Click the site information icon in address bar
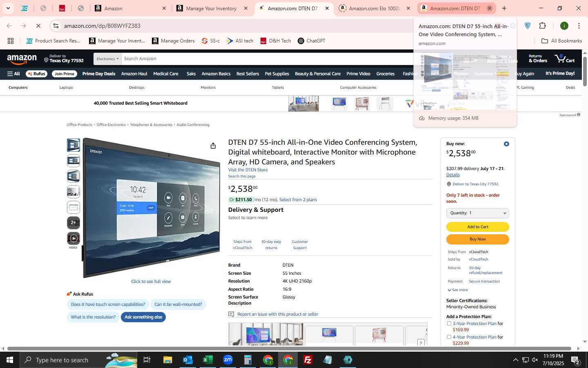This screenshot has width=588, height=368. point(56,26)
